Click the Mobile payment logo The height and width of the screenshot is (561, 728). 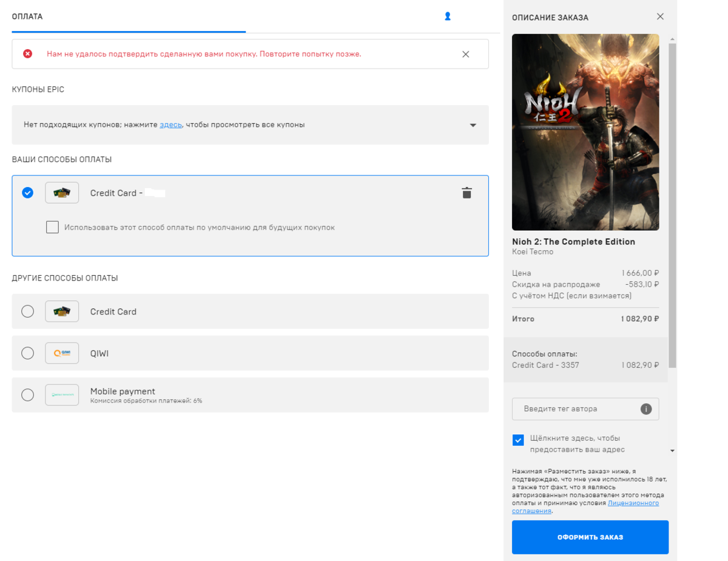click(62, 395)
